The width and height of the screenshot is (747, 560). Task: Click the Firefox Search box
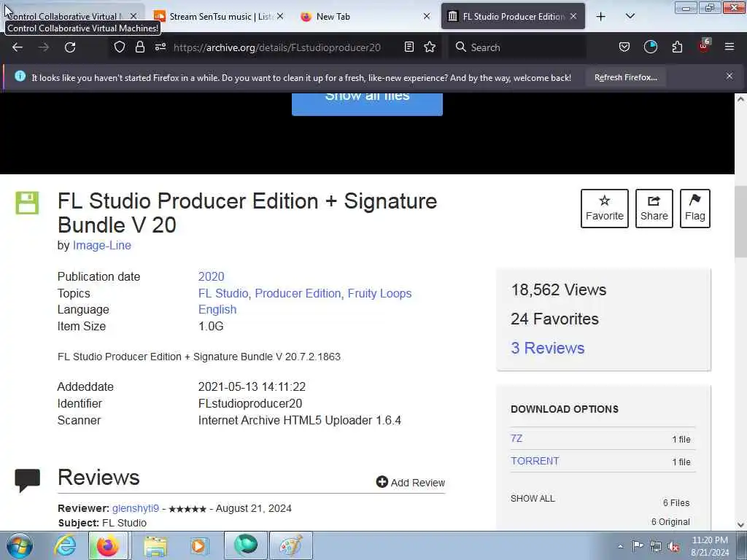(517, 47)
